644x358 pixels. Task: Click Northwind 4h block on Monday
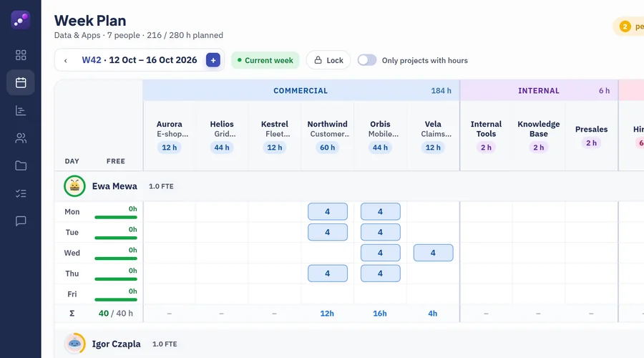pyautogui.click(x=328, y=212)
